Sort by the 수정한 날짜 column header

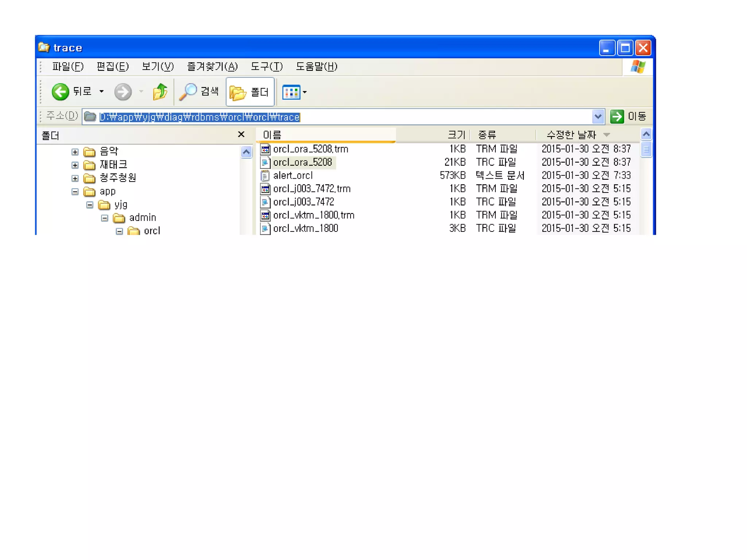tap(571, 135)
